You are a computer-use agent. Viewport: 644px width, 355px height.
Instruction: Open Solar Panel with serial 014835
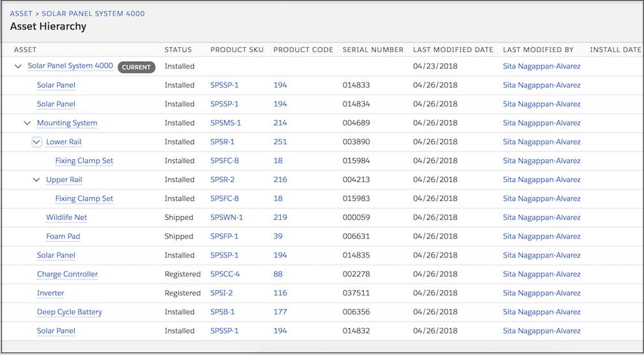click(x=56, y=255)
